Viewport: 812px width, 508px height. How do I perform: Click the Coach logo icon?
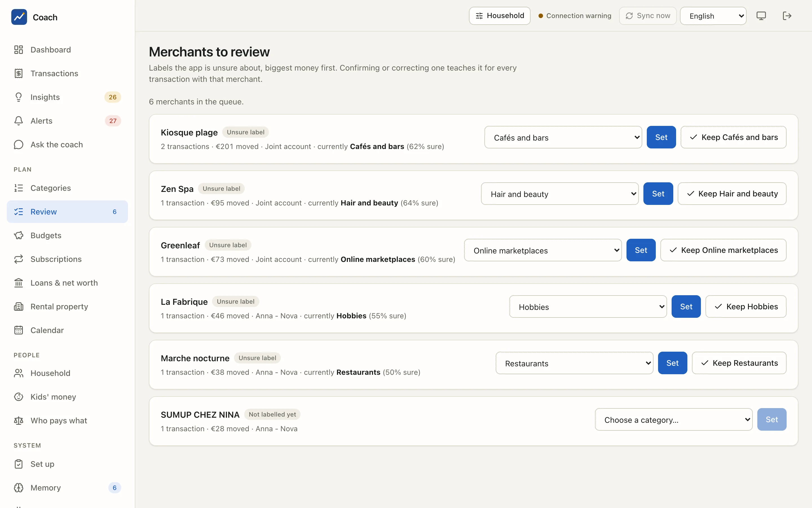pos(19,17)
